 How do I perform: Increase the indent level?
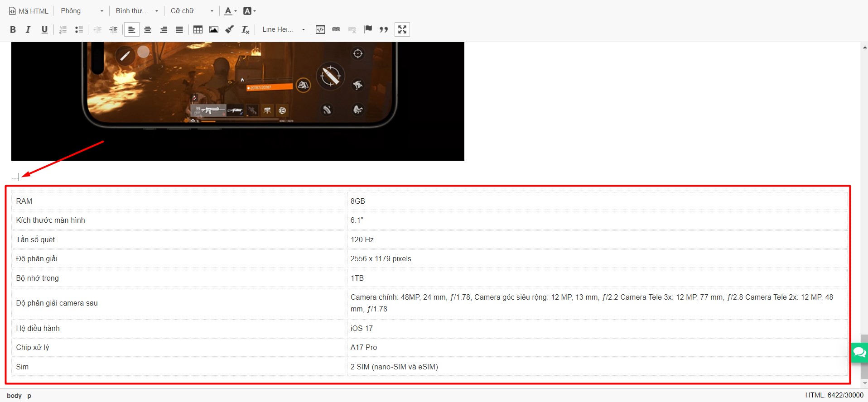coord(113,29)
